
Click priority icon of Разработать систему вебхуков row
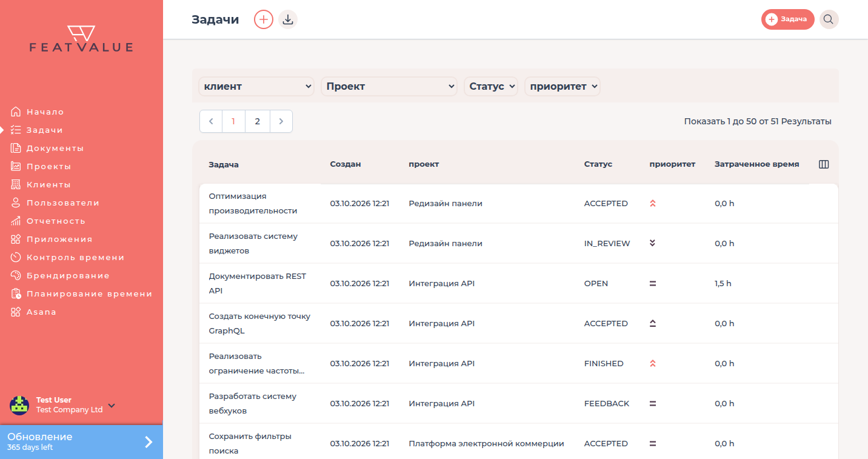[653, 404]
